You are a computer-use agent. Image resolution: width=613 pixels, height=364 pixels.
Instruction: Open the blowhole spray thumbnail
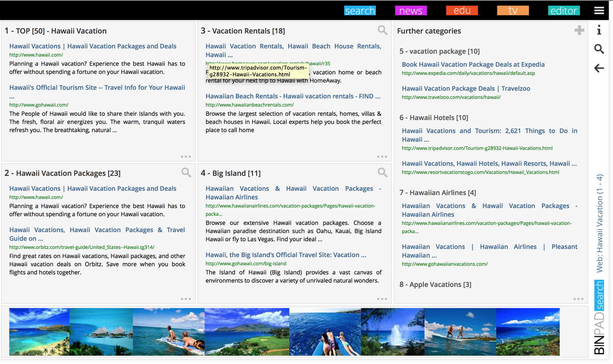(x=393, y=332)
